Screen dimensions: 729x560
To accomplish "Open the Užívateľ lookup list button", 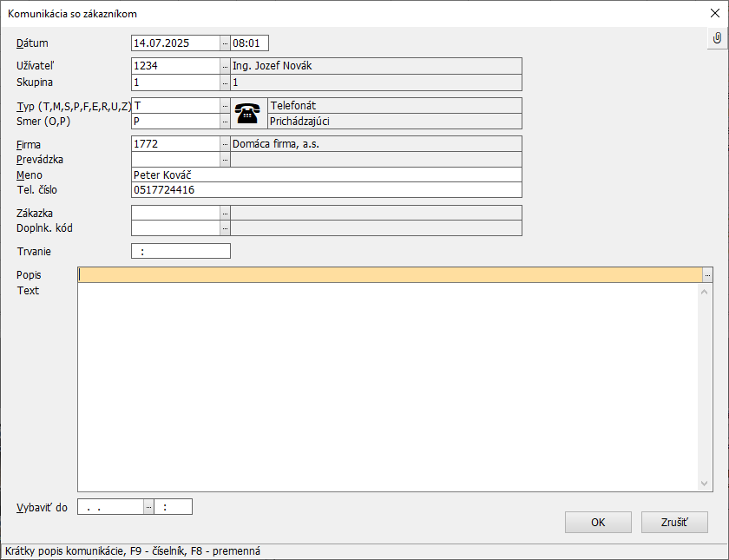I will (x=225, y=66).
